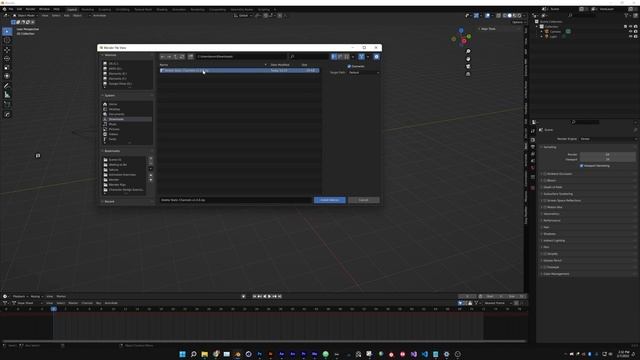Click the Install Add-on button

tap(329, 200)
